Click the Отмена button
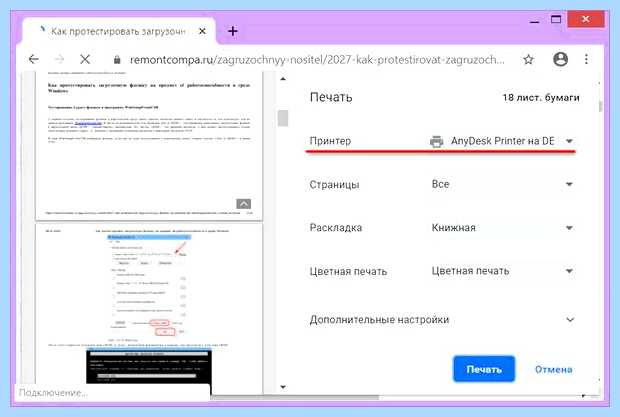 point(554,370)
